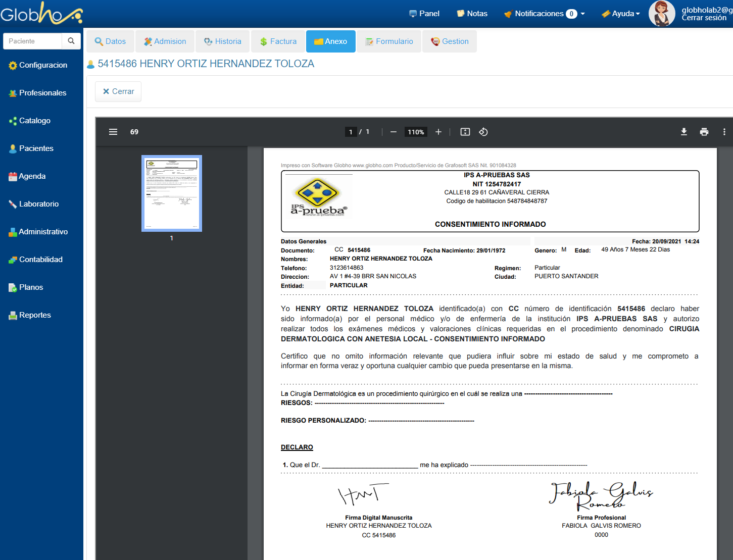733x560 pixels.
Task: Switch to the Historia tab
Action: tap(223, 41)
